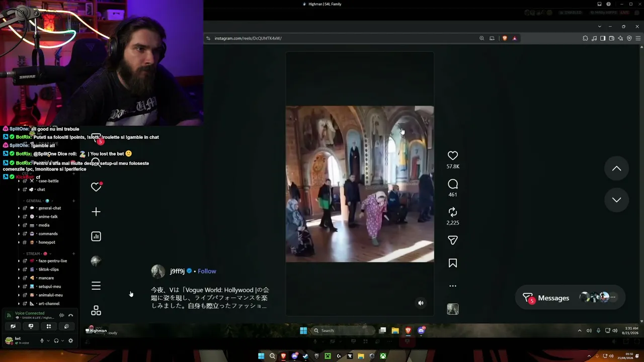Add a channel to STREAM category
This screenshot has width=644, height=362.
click(x=73, y=254)
